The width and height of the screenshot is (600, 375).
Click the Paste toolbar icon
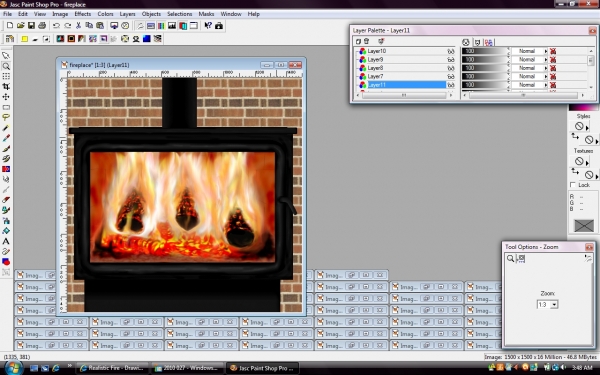[100, 26]
